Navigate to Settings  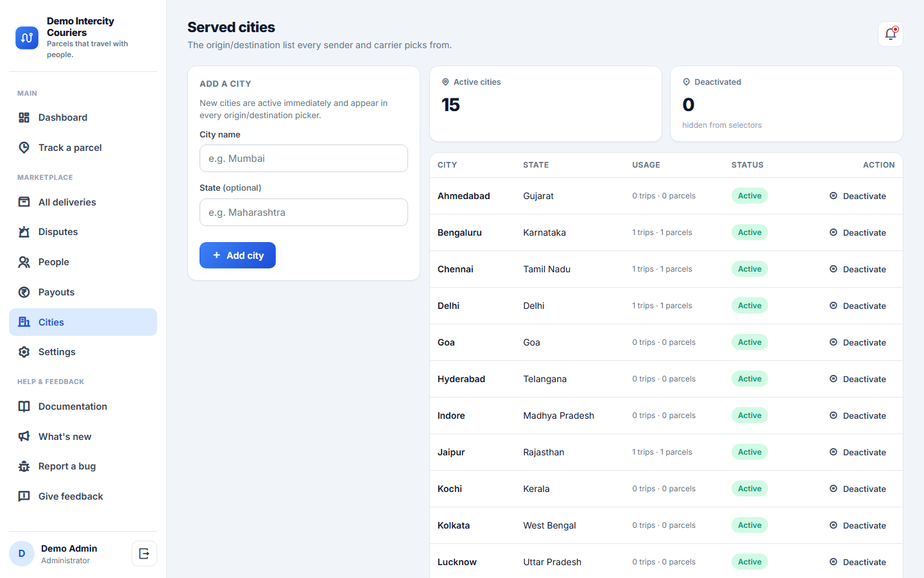click(83, 352)
